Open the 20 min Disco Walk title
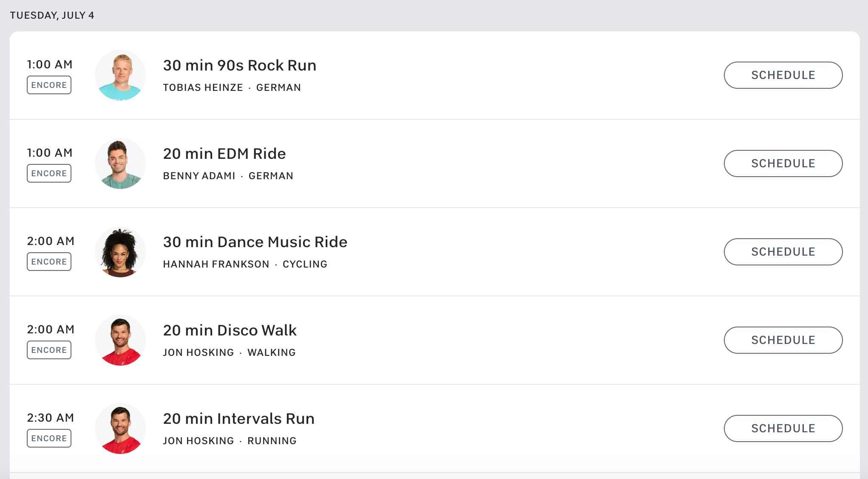This screenshot has width=868, height=479. pos(230,330)
